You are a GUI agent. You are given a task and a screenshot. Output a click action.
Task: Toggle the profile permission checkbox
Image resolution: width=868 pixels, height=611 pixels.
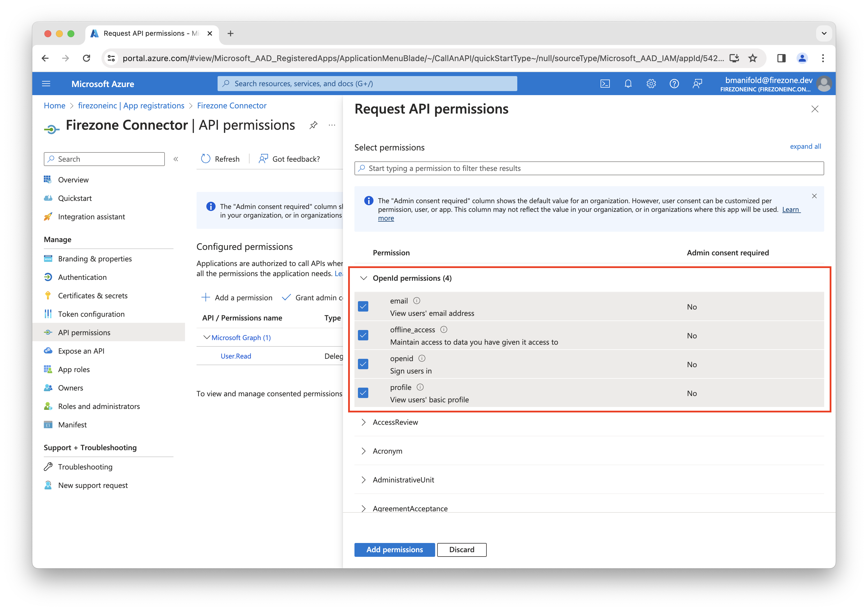[363, 393]
